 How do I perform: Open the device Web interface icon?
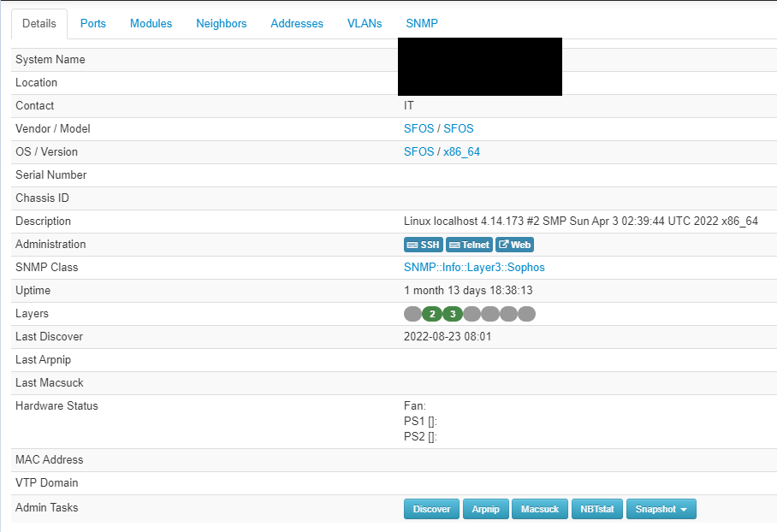pos(514,244)
